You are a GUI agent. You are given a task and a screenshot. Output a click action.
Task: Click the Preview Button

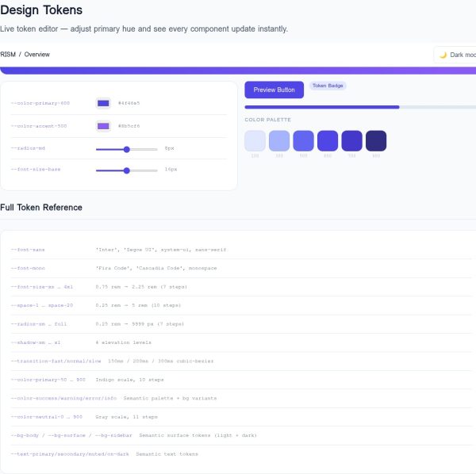coord(274,90)
